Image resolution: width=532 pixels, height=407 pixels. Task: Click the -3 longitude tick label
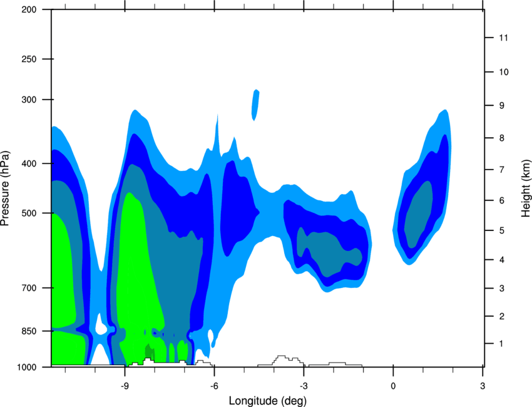pyautogui.click(x=304, y=386)
